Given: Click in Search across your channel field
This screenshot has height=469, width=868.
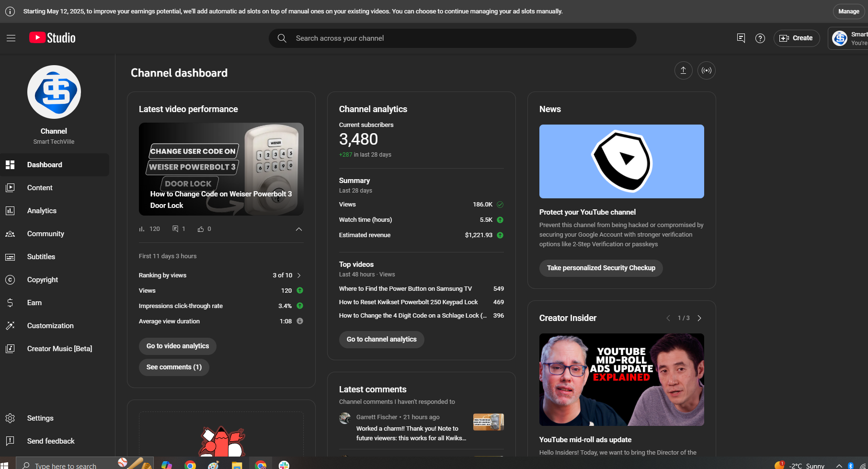Looking at the screenshot, I should pyautogui.click(x=453, y=38).
